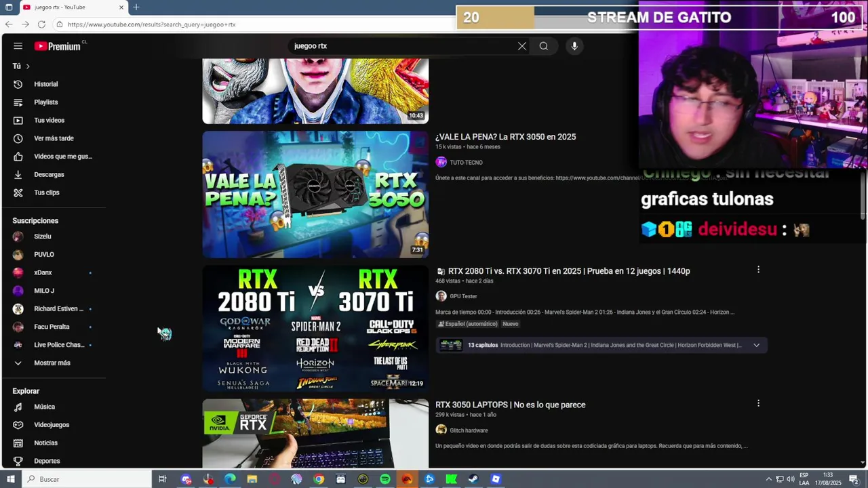The height and width of the screenshot is (488, 868).
Task: Open Ver más tarde in the sidebar
Action: point(53,138)
